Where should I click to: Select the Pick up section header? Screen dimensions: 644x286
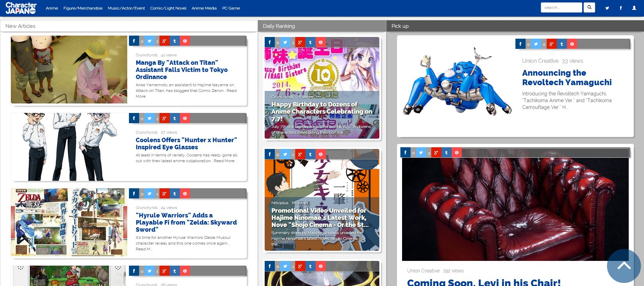515,26
